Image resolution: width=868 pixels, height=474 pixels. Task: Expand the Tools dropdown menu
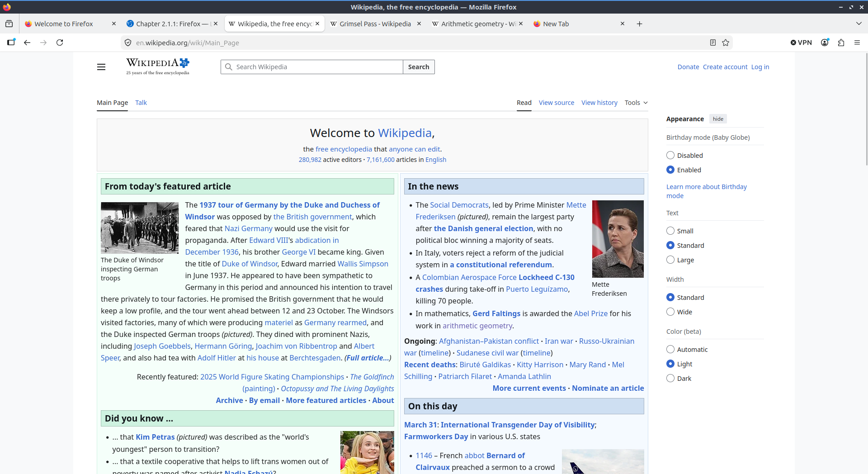click(x=636, y=103)
